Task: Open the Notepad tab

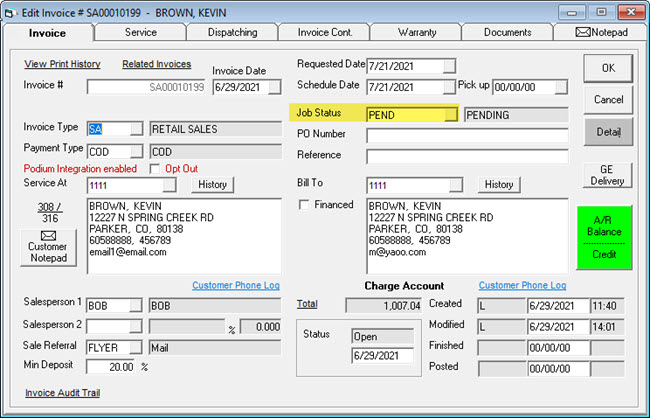Action: (601, 32)
